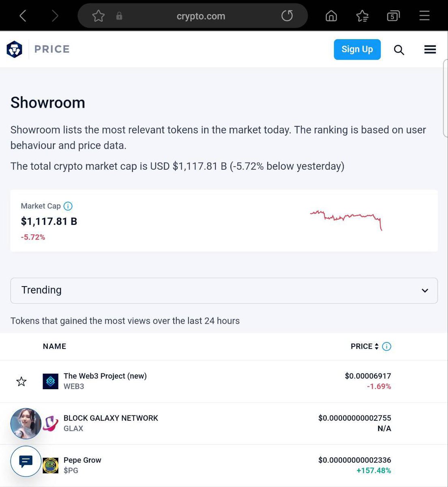Favorite The Web3 Project with star

coord(21,381)
